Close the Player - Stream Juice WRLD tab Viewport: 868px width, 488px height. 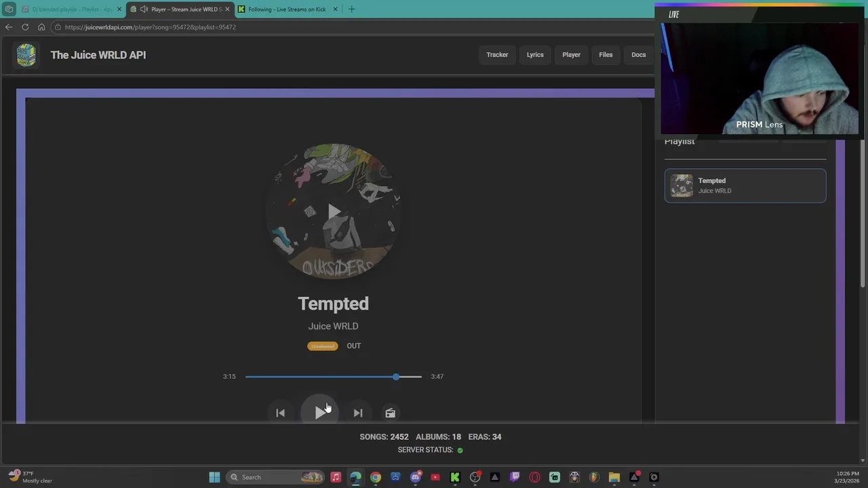click(227, 9)
